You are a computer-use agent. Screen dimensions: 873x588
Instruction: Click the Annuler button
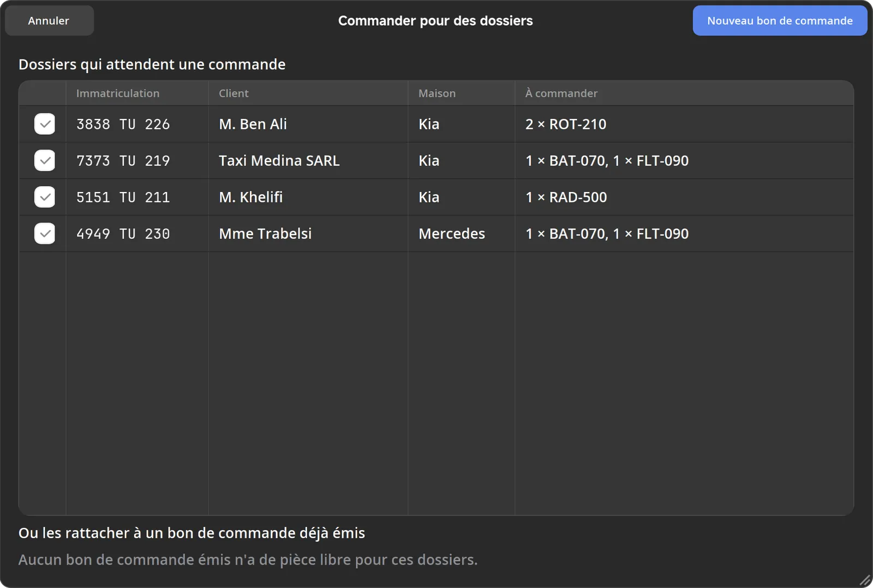49,21
